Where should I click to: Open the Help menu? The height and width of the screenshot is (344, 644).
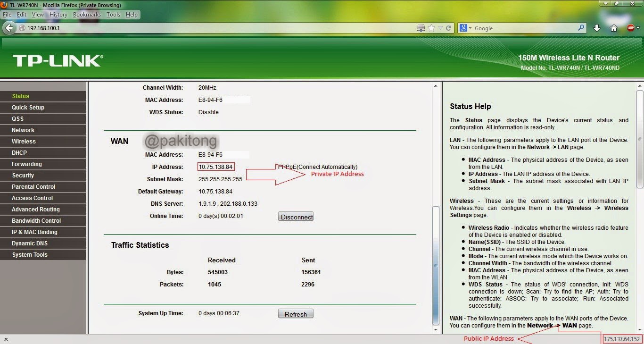(x=132, y=15)
